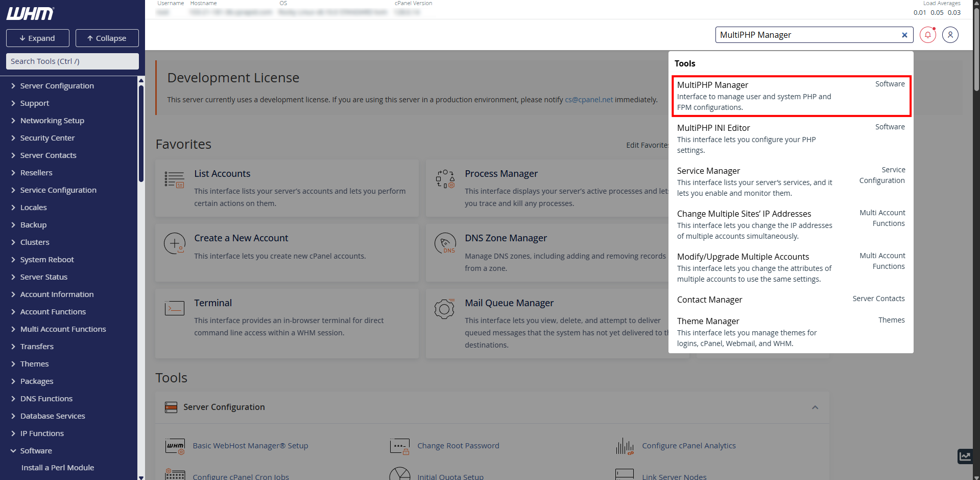Viewport: 980px width, 480px height.
Task: Click the List Accounts icon
Action: pyautogui.click(x=174, y=179)
